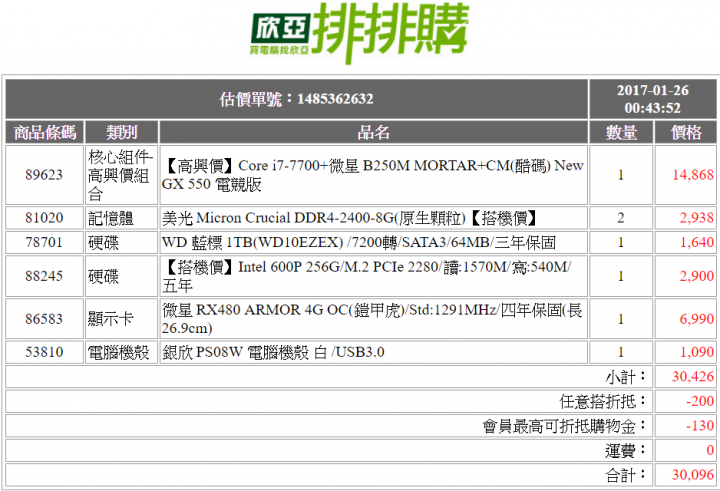The image size is (720, 491).
Task: Click the price 2,900
Action: click(x=697, y=276)
